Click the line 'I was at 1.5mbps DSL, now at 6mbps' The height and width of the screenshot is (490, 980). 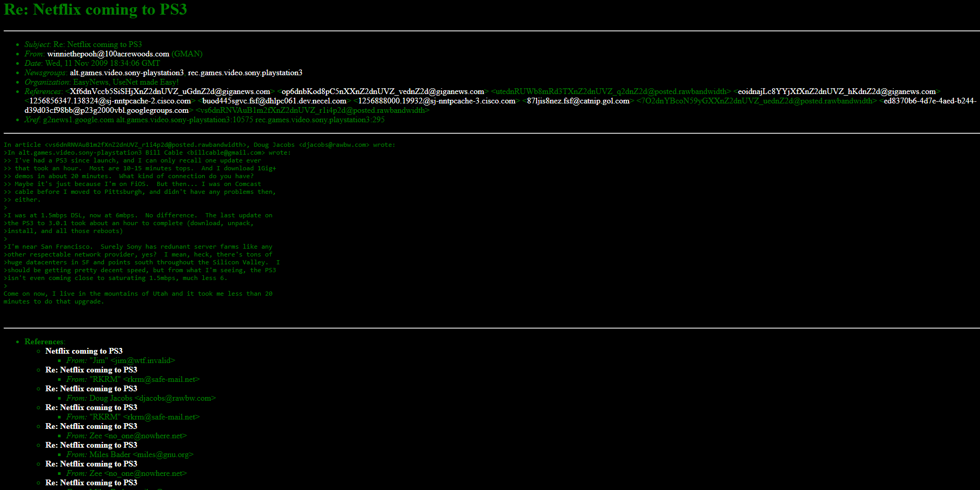click(x=138, y=215)
